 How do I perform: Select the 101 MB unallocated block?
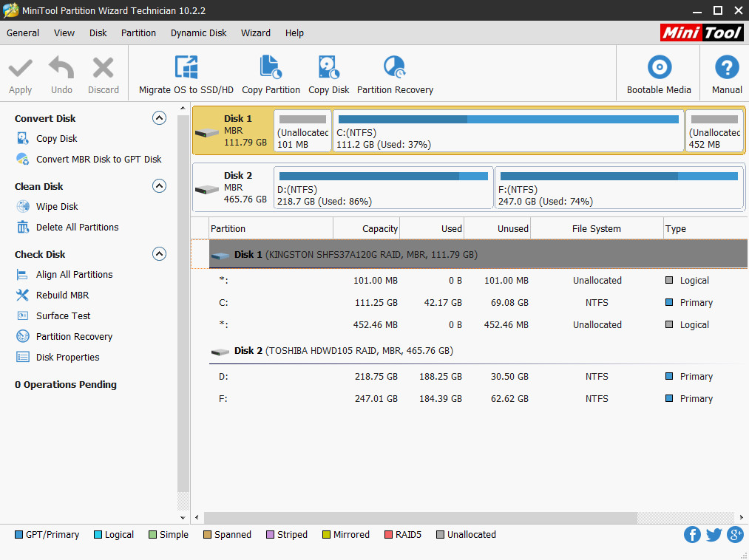(x=302, y=131)
